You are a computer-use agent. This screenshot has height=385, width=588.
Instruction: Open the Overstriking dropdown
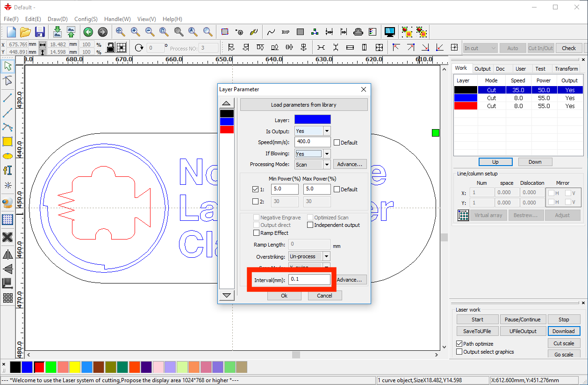326,256
